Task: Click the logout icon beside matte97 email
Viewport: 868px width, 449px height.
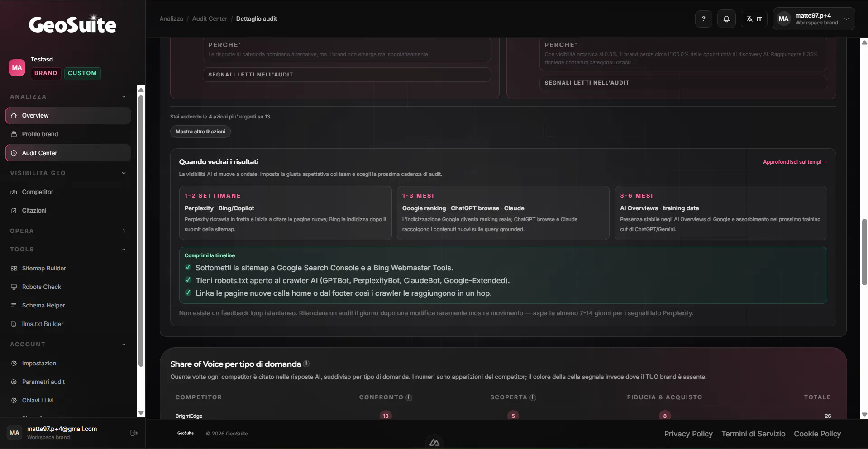Action: (134, 433)
